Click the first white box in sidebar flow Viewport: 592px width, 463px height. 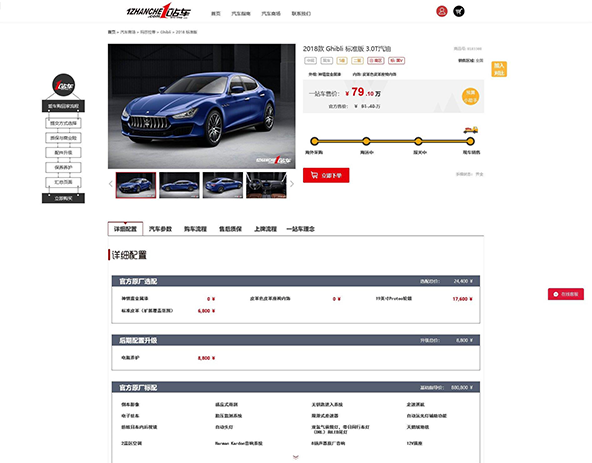(63, 123)
